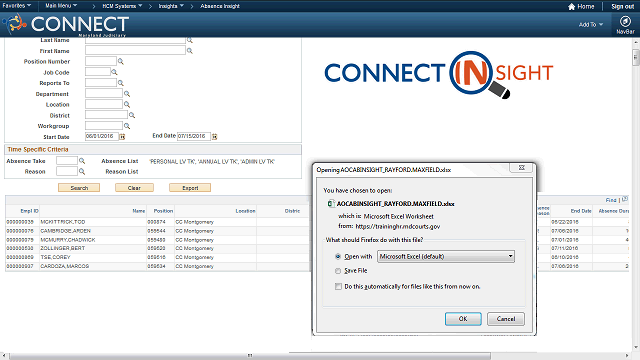This screenshot has height=360, width=640.
Task: Click the Empl ID column header
Action: (29, 211)
